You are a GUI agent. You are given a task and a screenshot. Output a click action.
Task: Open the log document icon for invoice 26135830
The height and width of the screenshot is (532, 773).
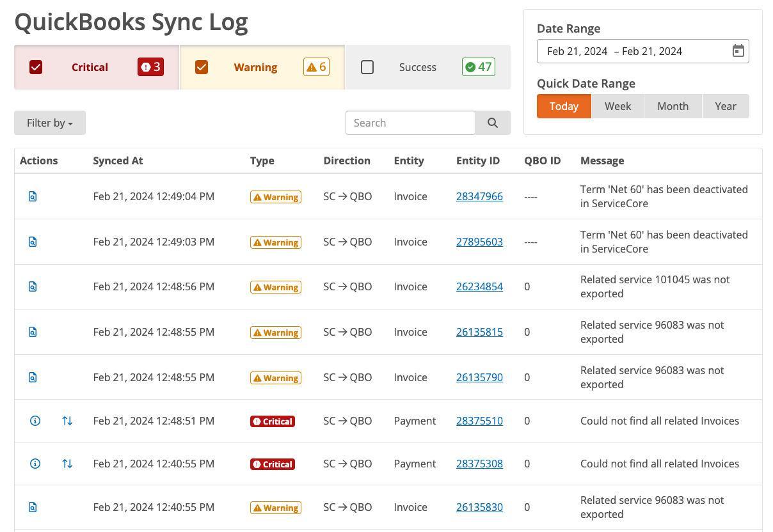click(x=33, y=507)
